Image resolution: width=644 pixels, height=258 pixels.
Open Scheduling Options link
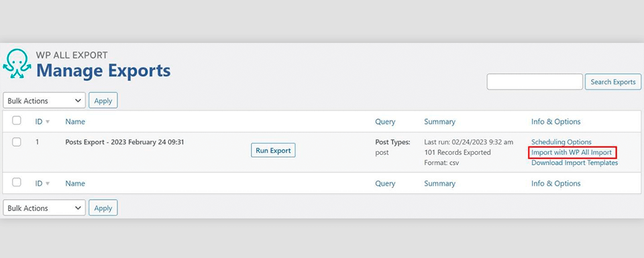[561, 142]
